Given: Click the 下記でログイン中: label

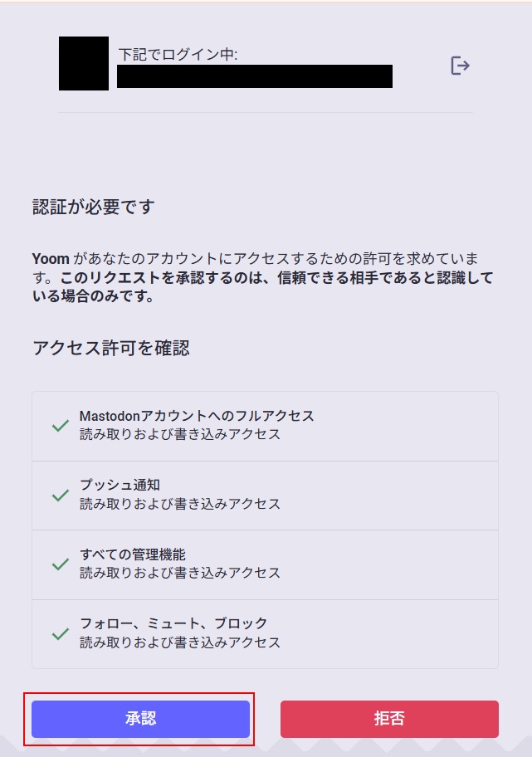Looking at the screenshot, I should coord(178,55).
